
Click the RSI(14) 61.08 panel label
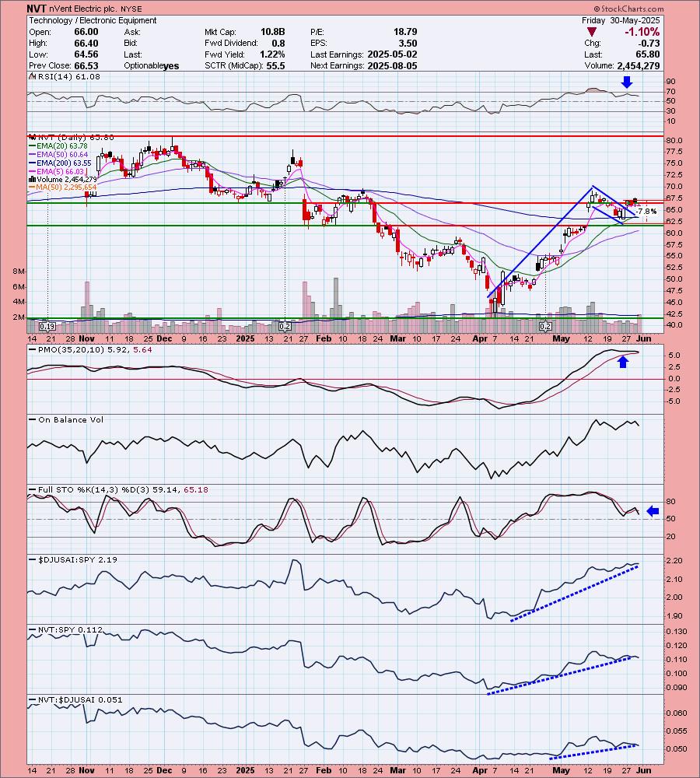coord(65,76)
